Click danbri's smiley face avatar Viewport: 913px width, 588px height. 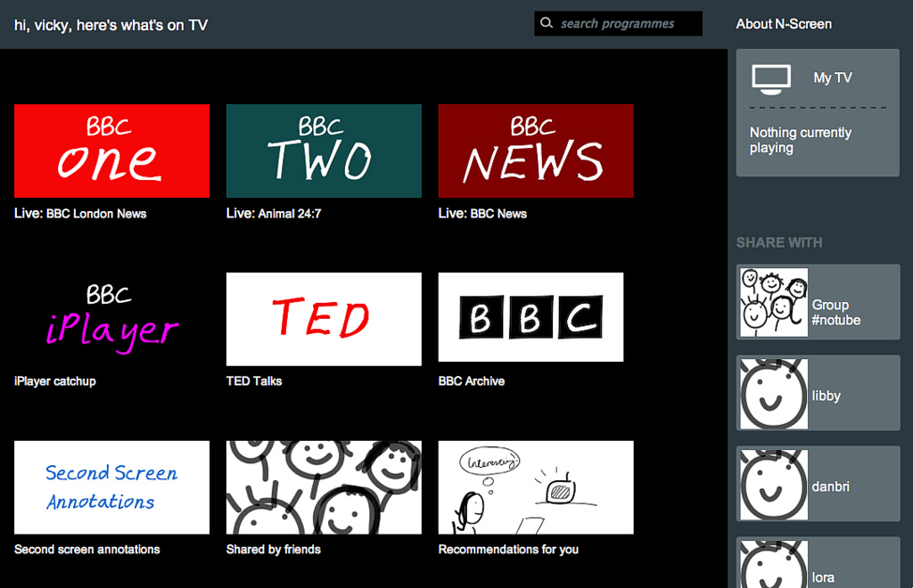coord(774,485)
